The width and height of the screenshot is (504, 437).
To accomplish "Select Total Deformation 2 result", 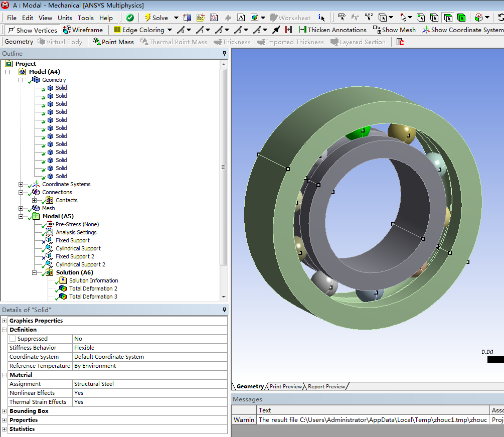I will [x=93, y=288].
